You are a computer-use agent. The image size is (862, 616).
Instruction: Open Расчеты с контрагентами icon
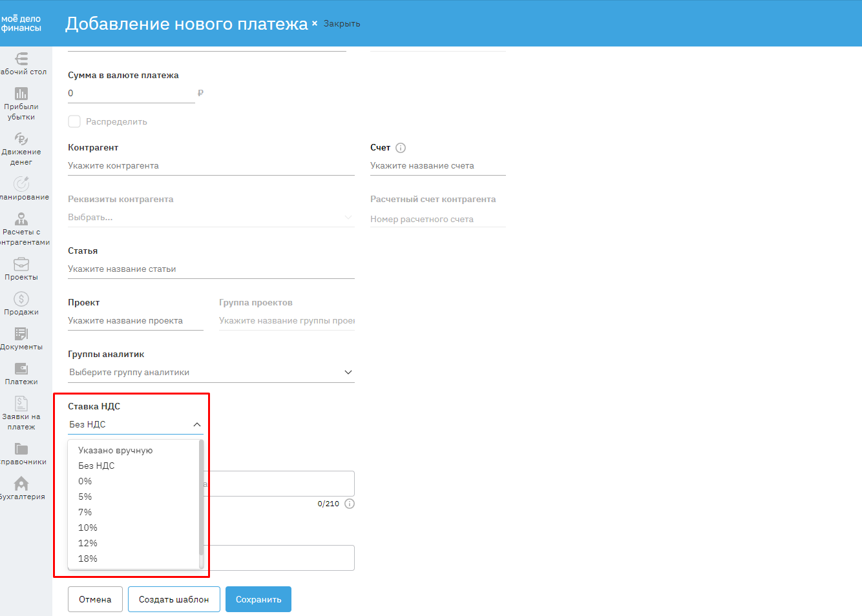click(x=21, y=219)
